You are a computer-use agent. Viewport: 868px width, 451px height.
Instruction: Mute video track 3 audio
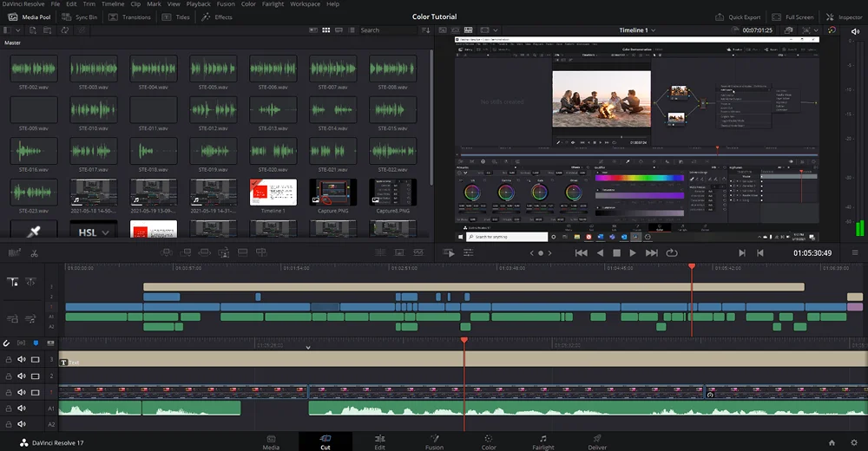[x=22, y=360]
